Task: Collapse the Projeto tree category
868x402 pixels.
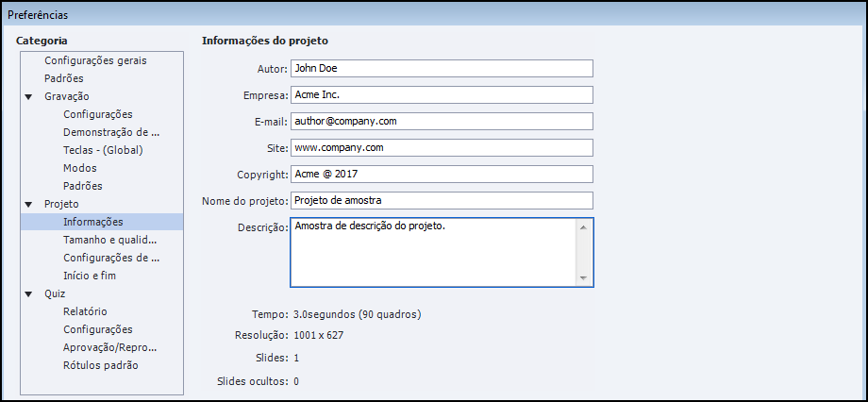Action: [x=28, y=204]
